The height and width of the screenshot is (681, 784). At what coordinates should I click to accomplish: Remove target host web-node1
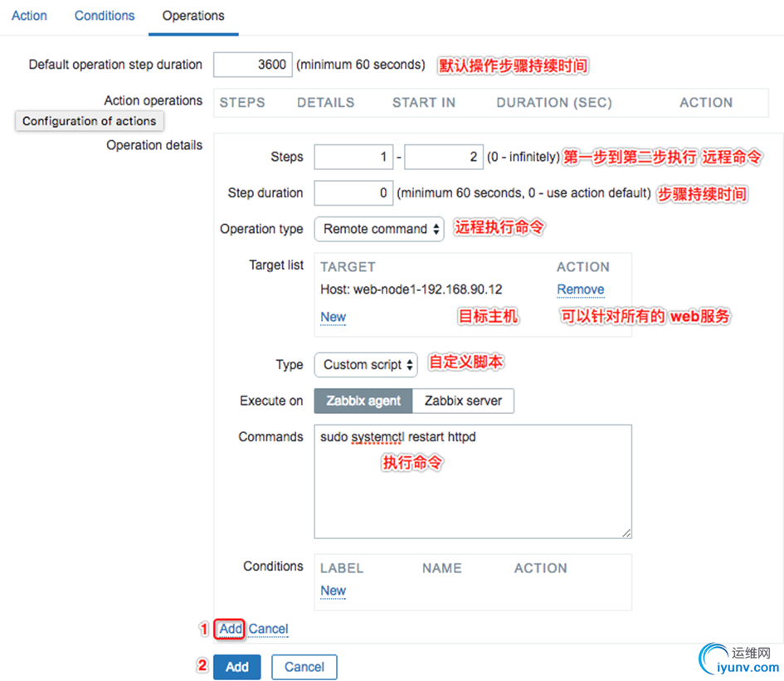pos(581,289)
